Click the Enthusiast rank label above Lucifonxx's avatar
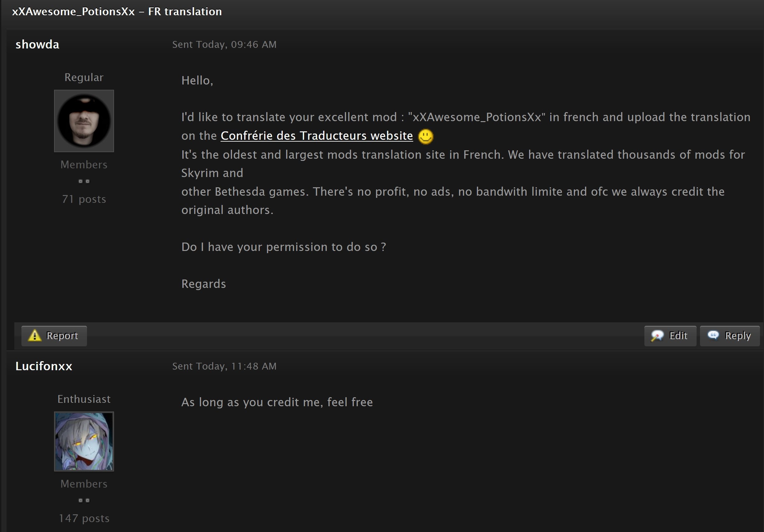Viewport: 764px width, 532px height. click(84, 399)
